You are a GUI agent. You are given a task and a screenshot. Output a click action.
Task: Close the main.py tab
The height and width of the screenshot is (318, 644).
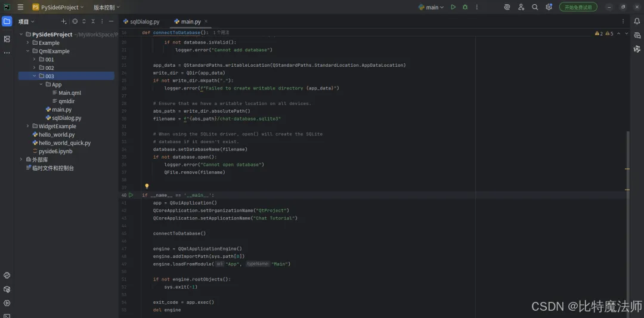206,21
